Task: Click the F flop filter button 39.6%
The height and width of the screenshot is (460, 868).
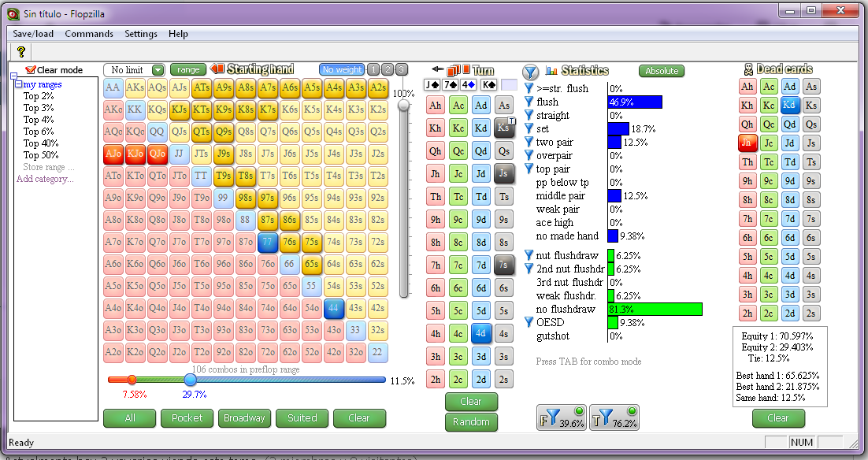Action: pyautogui.click(x=562, y=417)
